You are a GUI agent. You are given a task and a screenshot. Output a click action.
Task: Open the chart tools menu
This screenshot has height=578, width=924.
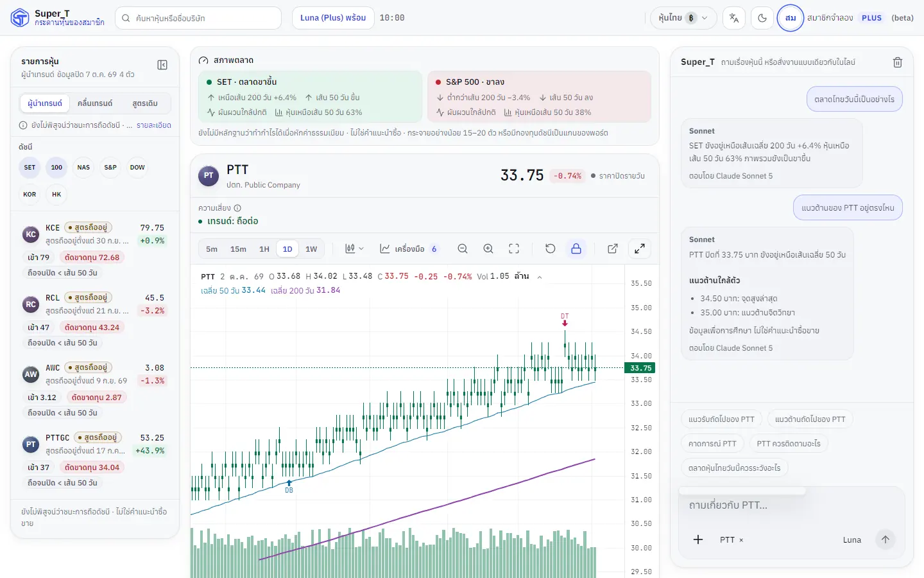pyautogui.click(x=408, y=249)
